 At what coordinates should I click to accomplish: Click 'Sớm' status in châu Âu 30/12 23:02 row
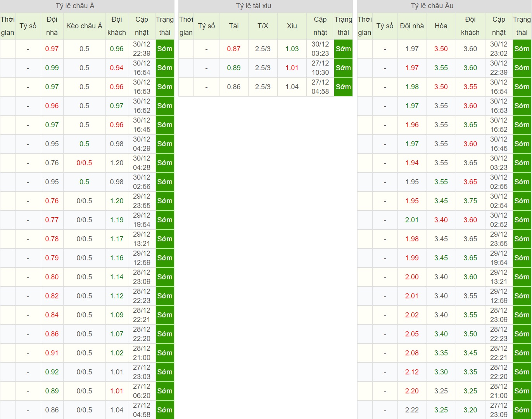(522, 49)
